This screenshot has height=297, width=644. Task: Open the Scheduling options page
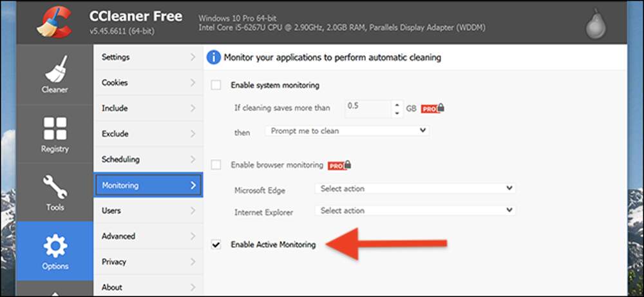click(148, 159)
